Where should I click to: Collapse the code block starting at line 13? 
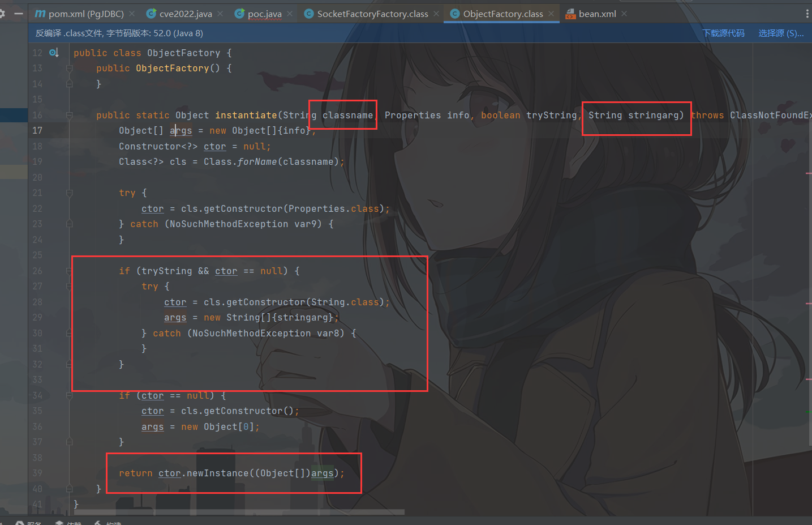tap(69, 68)
